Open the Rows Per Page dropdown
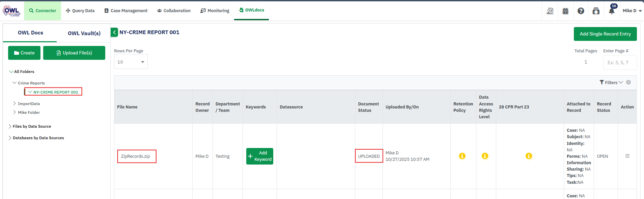 [x=131, y=62]
